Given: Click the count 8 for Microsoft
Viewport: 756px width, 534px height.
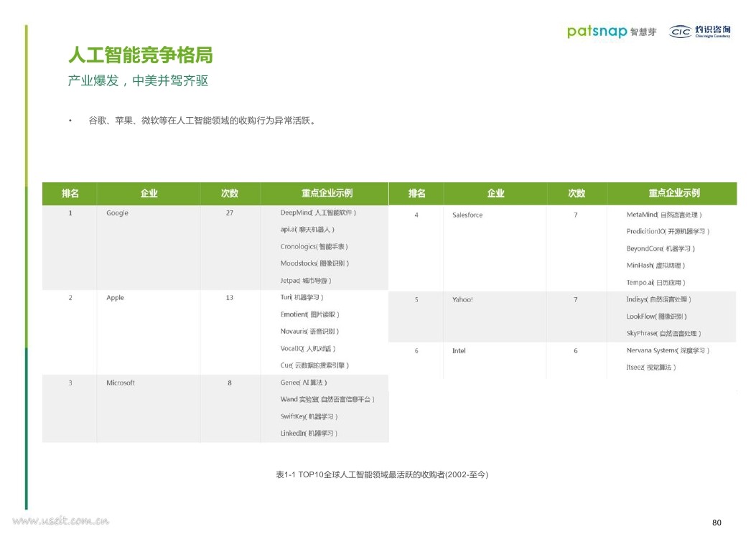Looking at the screenshot, I should 230,383.
